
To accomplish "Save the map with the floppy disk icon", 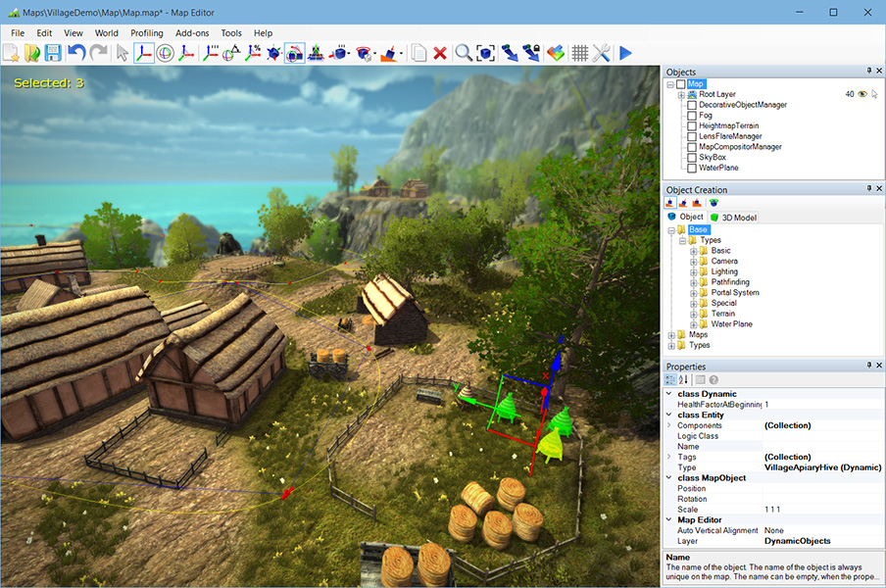I will coord(53,53).
